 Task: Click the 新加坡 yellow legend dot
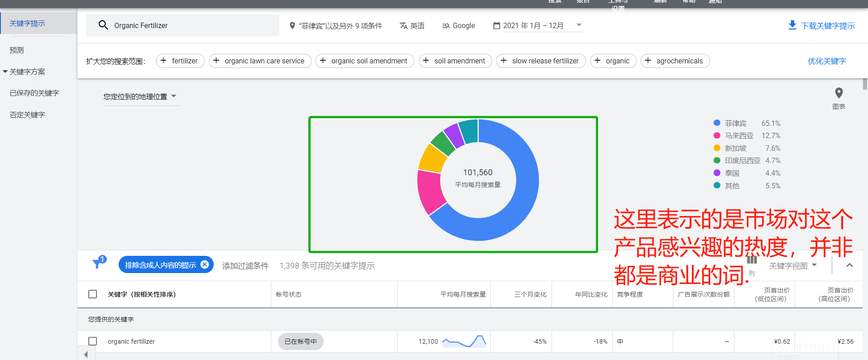coord(717,148)
